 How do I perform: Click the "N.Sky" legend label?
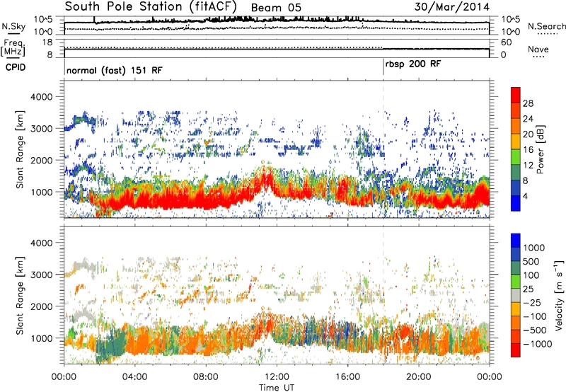tap(13, 26)
